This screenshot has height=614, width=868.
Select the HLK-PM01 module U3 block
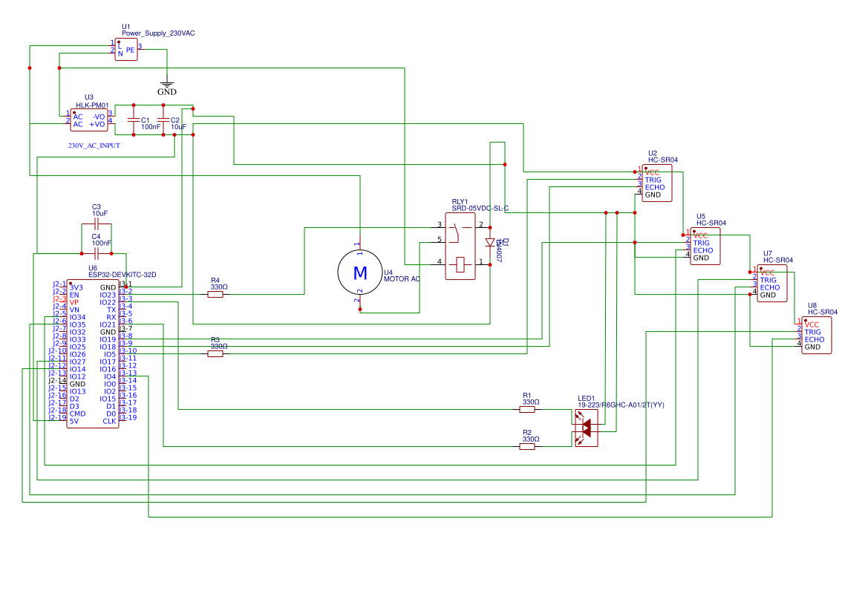tap(88, 120)
